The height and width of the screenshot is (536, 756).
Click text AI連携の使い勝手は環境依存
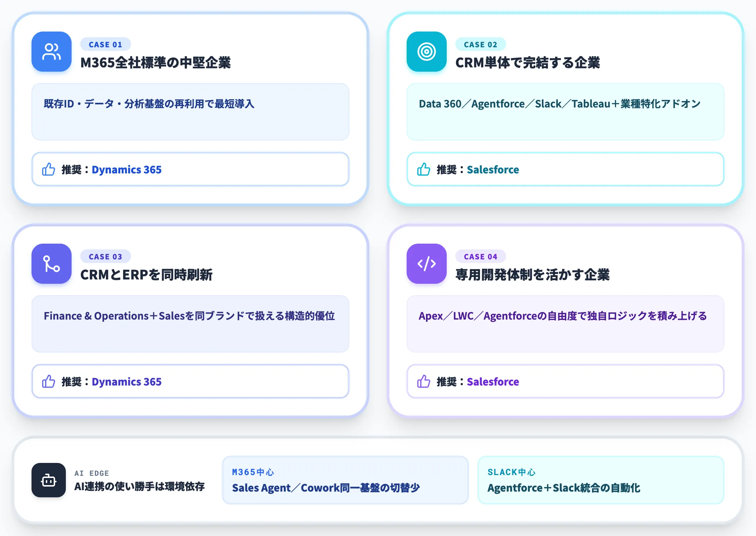[x=140, y=487]
